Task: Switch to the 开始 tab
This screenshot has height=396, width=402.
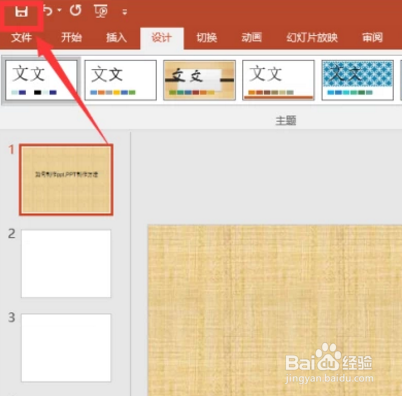Action: click(71, 37)
